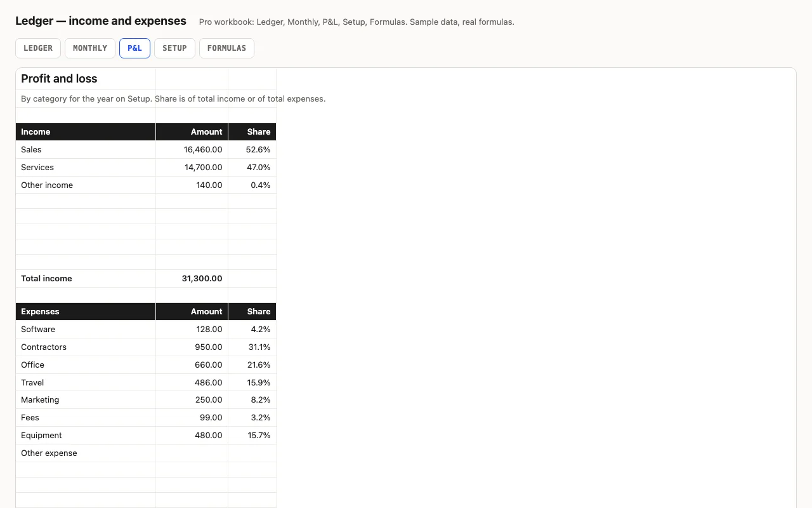The height and width of the screenshot is (508, 812).
Task: Select the Travel share 15.9%
Action: coord(252,383)
